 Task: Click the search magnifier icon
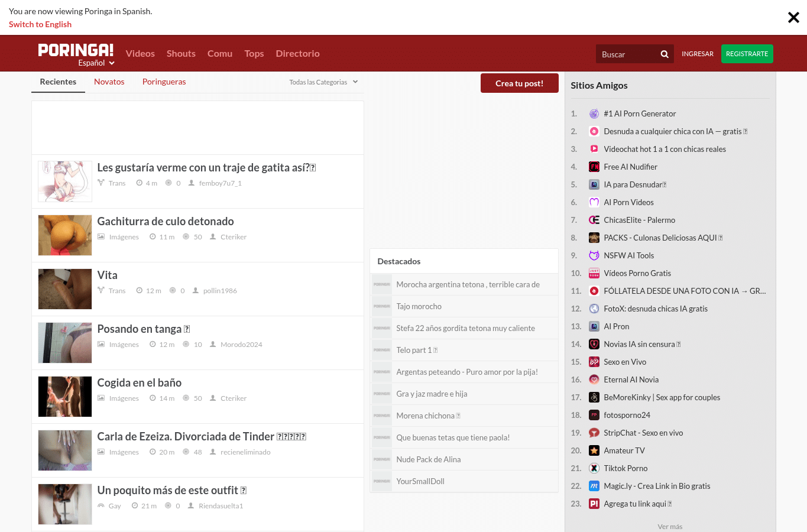[665, 54]
